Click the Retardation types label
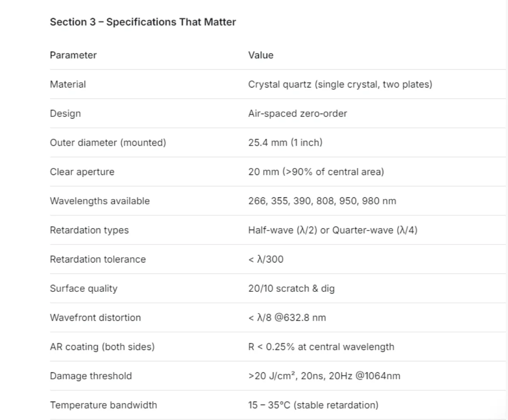The width and height of the screenshot is (508, 420). tap(89, 230)
